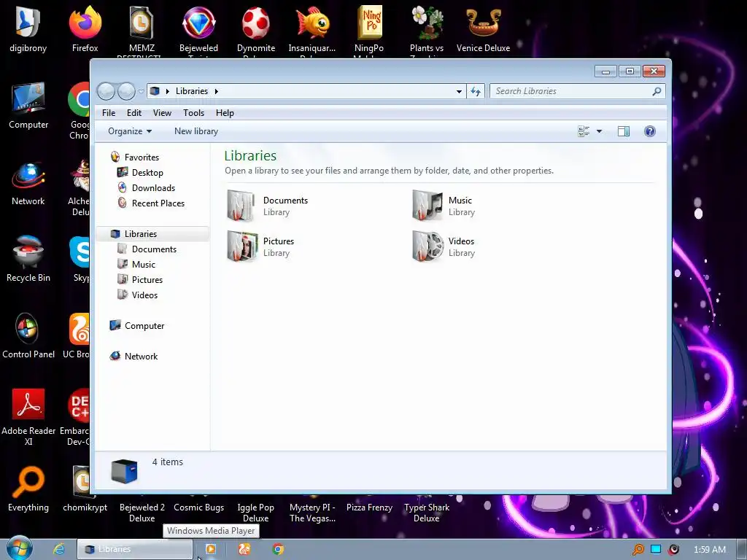
Task: Click the search magnifier icon
Action: pos(657,91)
